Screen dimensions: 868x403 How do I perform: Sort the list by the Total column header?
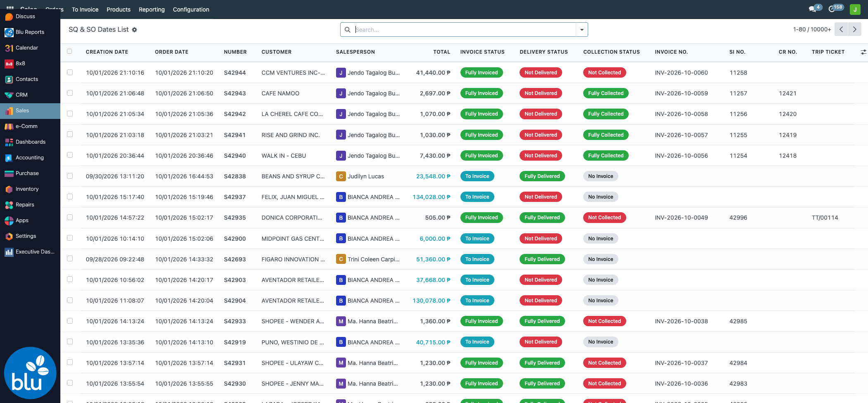(441, 52)
